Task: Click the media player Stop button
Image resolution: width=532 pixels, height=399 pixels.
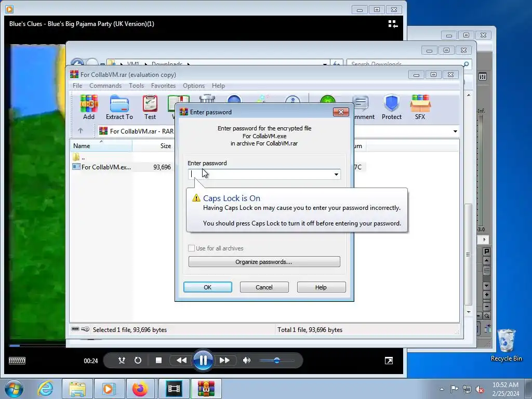Action: [x=158, y=361]
